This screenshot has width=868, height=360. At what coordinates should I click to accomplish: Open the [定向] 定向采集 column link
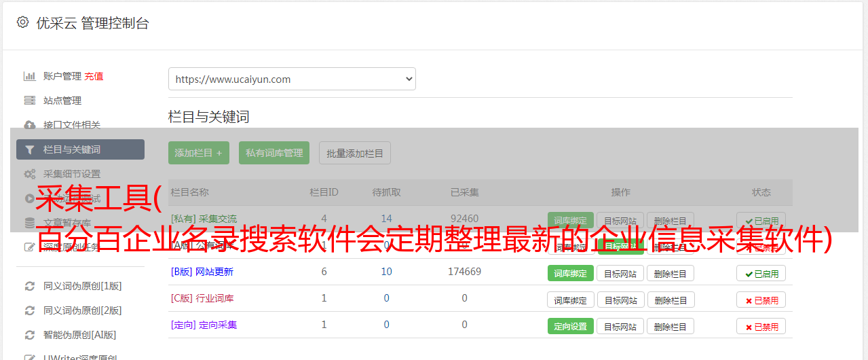click(x=204, y=325)
